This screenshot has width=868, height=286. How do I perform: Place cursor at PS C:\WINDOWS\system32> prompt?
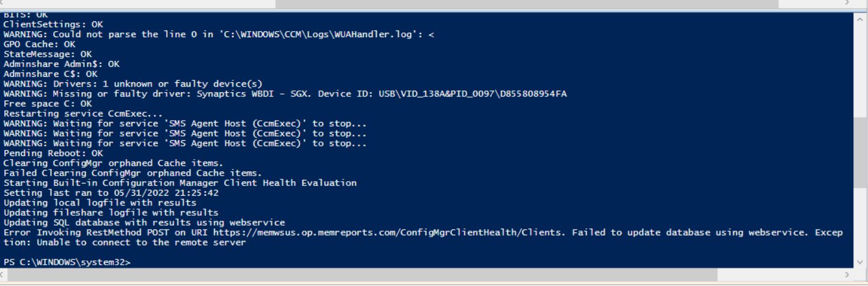[x=67, y=262]
